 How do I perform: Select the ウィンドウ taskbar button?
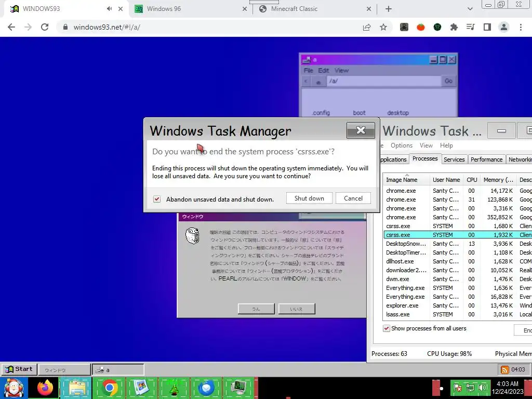[64, 370]
